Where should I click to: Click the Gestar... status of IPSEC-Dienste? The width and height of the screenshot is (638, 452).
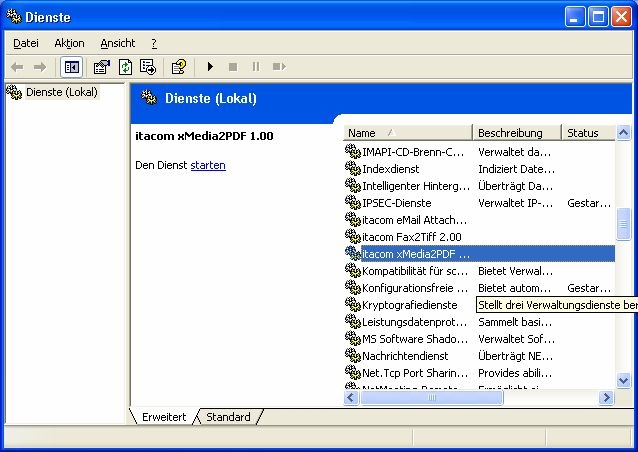point(589,203)
